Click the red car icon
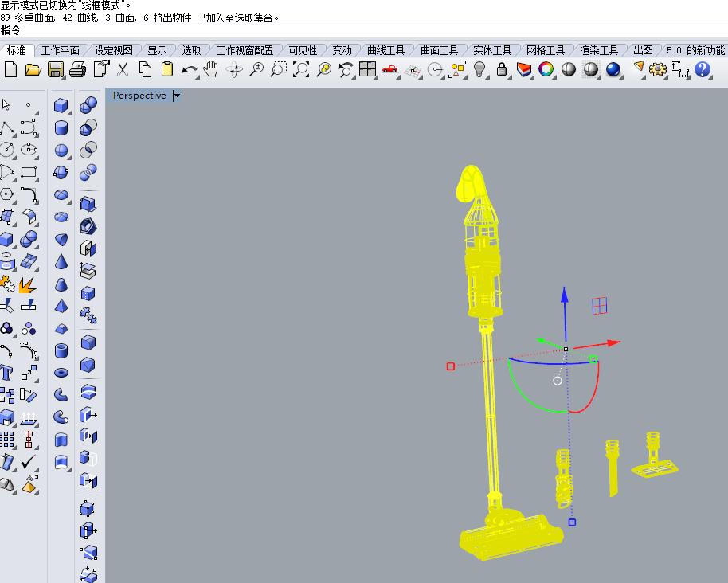The height and width of the screenshot is (583, 728). tap(390, 69)
